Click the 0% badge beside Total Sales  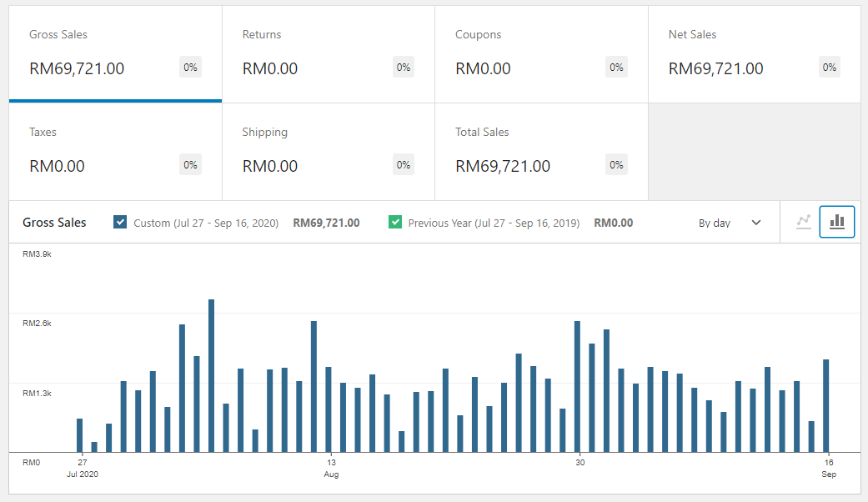(616, 165)
